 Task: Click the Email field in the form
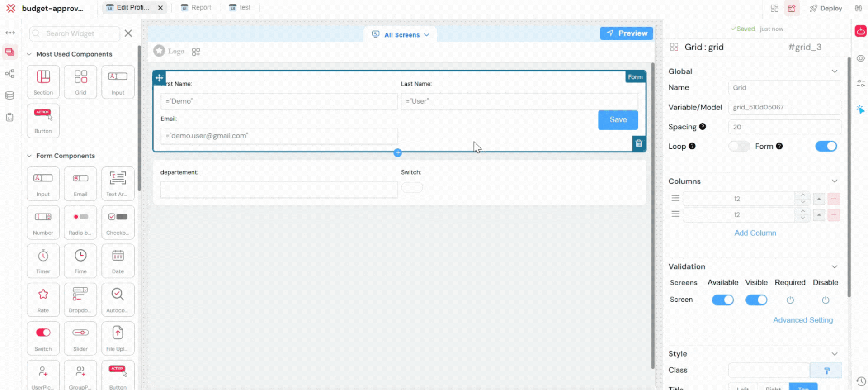(279, 136)
